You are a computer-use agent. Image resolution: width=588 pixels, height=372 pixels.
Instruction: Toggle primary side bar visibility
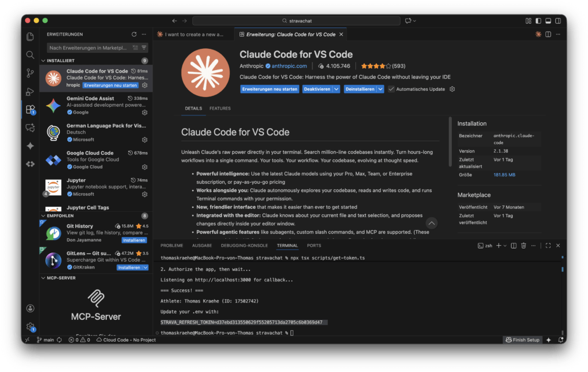click(538, 21)
